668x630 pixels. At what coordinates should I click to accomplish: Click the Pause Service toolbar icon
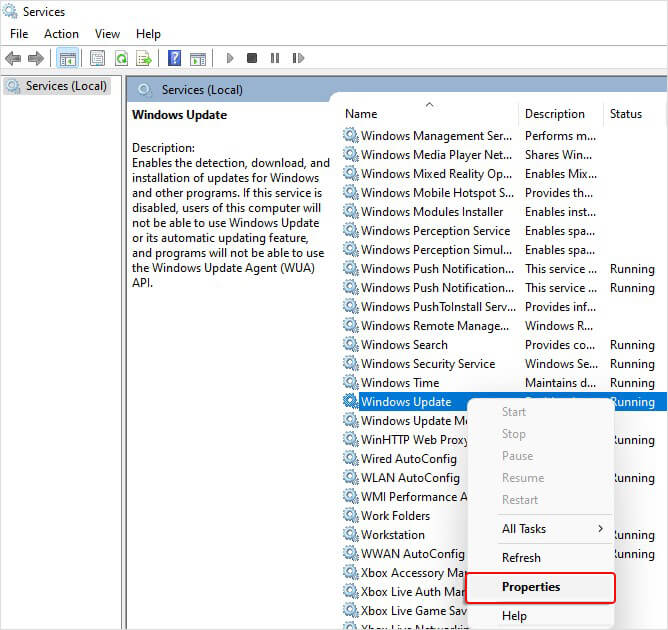point(275,58)
